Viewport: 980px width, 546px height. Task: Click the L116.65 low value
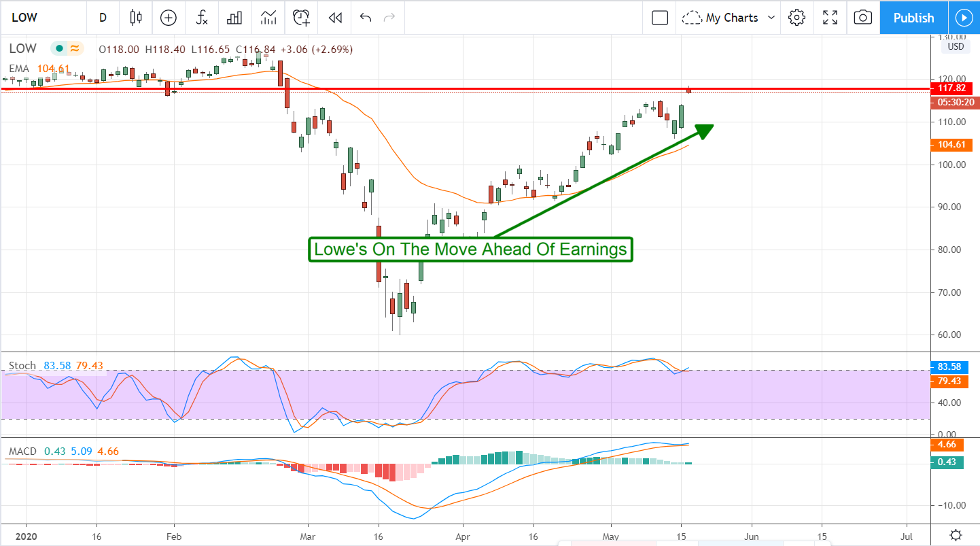[210, 49]
